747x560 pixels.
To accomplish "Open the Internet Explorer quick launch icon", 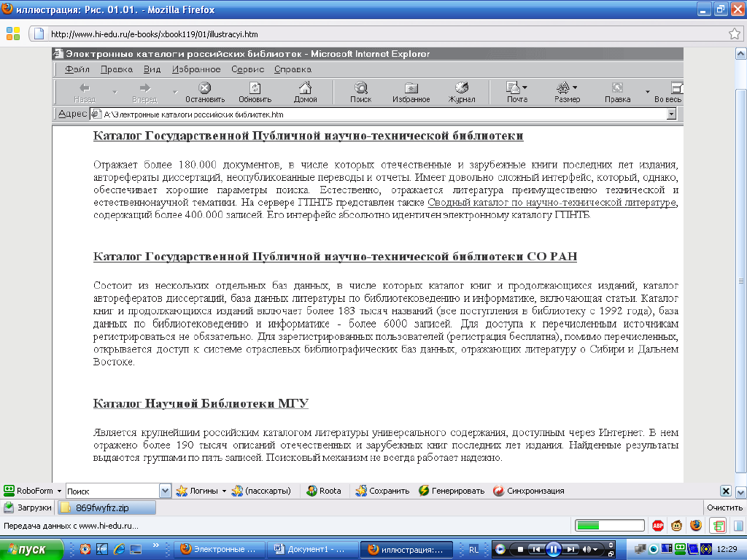I will (119, 549).
